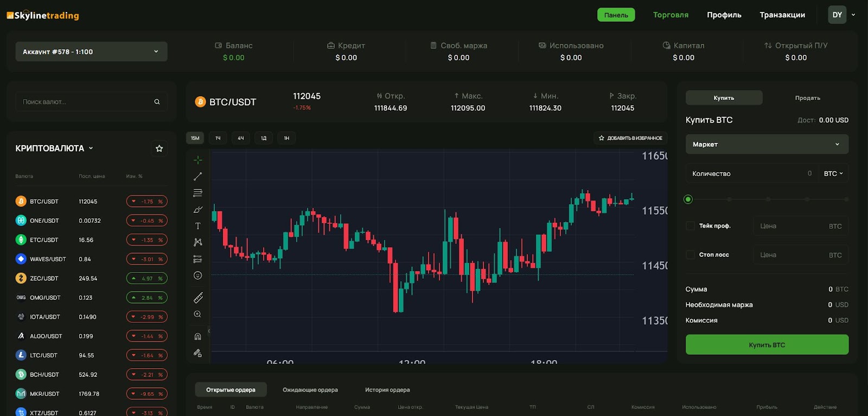Toggle the magnet snap mode
This screenshot has width=868, height=416.
click(x=197, y=337)
